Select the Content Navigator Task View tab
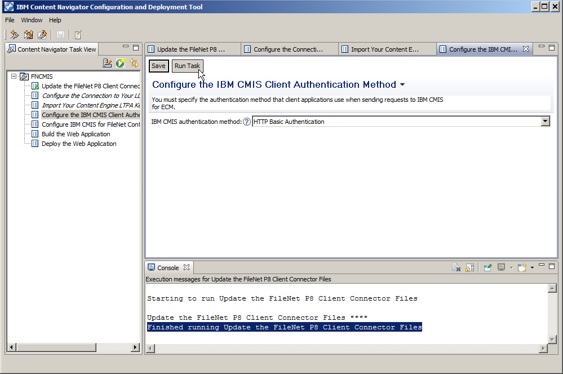Viewport: 563px width, 375px height. click(x=52, y=50)
